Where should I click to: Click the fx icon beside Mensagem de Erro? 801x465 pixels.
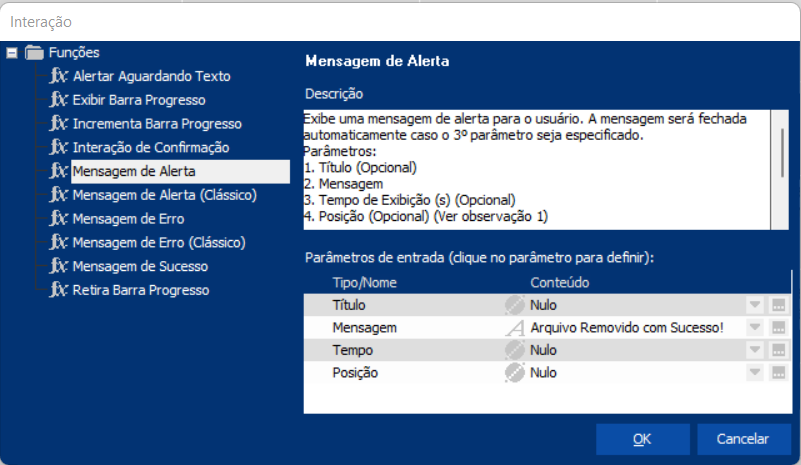(x=59, y=218)
